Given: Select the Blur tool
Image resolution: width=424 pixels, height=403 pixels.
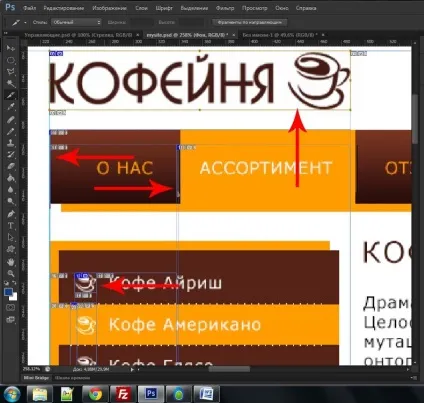Looking at the screenshot, I should coord(11,190).
